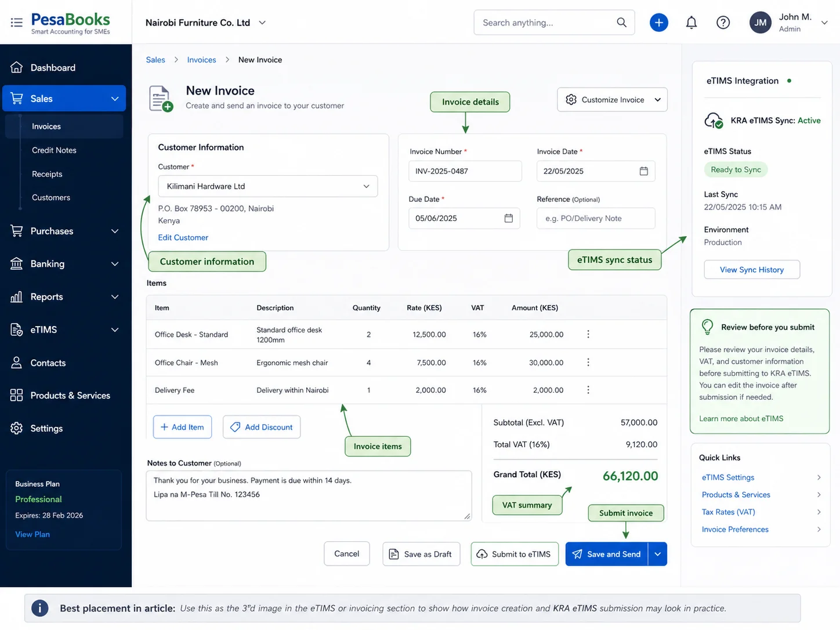Click the Products & Services grid icon
This screenshot has width=840, height=630.
tap(17, 395)
